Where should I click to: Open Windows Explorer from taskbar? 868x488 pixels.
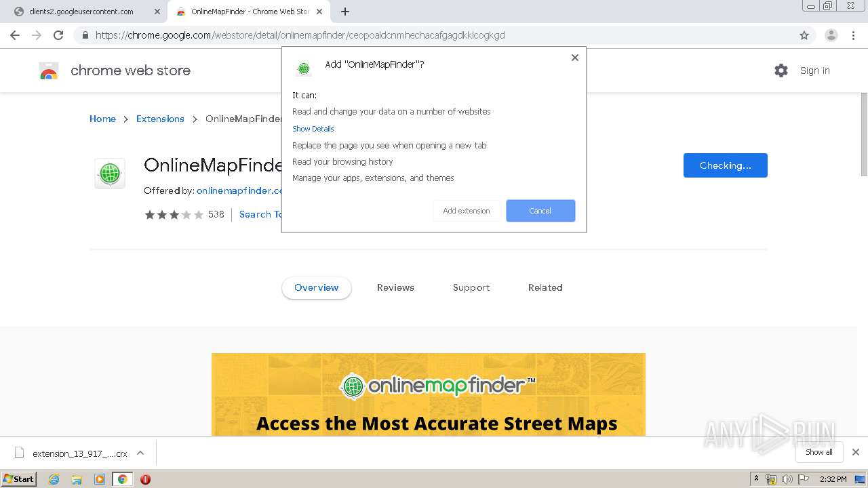pyautogui.click(x=77, y=479)
